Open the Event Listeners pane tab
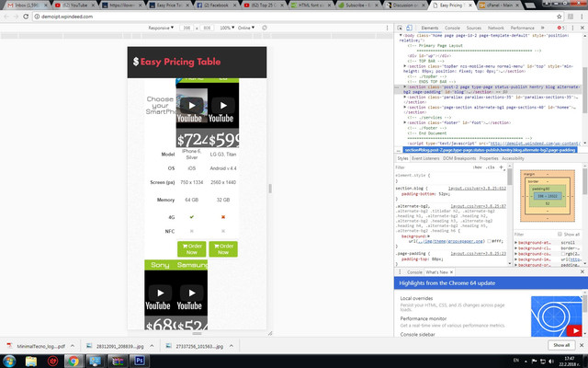 point(425,158)
